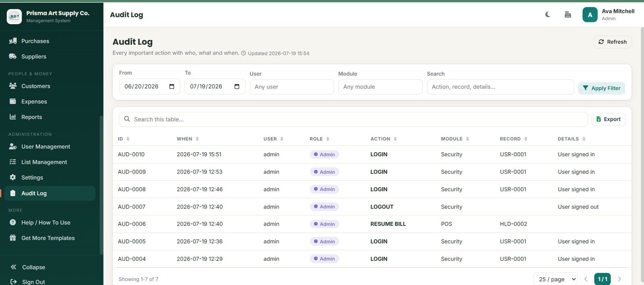Click record HLD-0002

click(x=514, y=224)
